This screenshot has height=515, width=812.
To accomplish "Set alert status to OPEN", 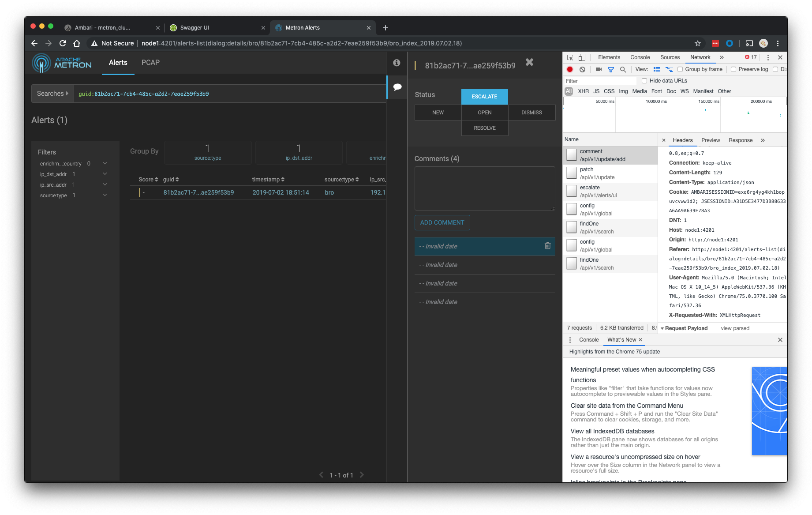I will [484, 113].
